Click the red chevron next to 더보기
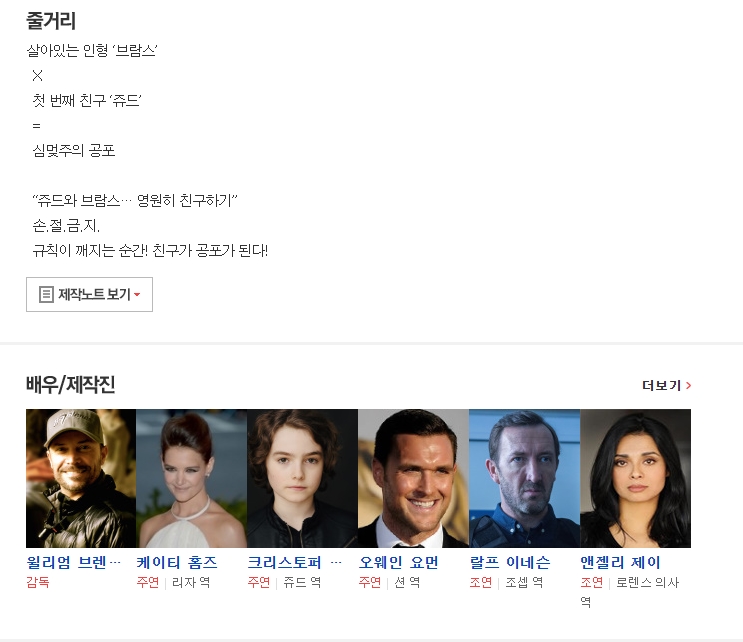The width and height of the screenshot is (743, 642). tap(689, 386)
